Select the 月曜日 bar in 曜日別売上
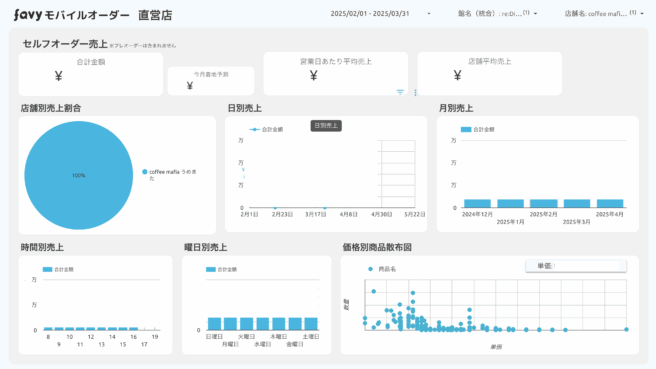The width and height of the screenshot is (656, 369). [230, 324]
